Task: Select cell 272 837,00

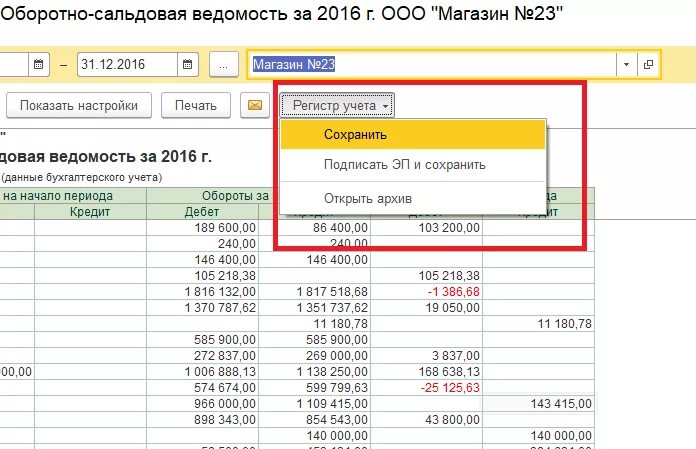Action: pos(202,355)
